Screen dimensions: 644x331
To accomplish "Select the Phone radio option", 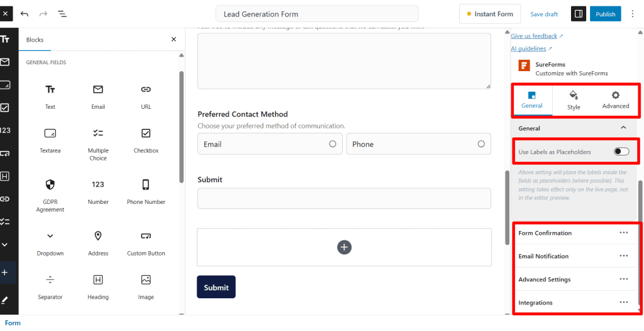I will point(481,144).
